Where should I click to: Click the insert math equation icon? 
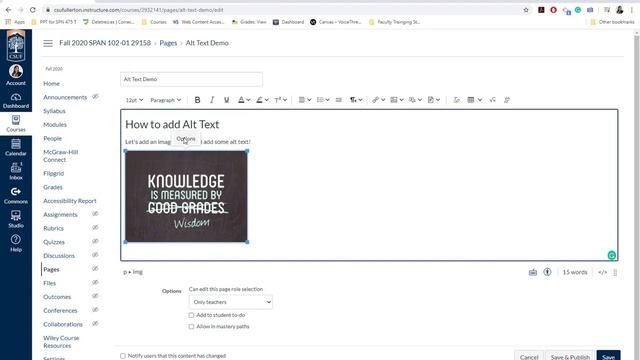(493, 100)
